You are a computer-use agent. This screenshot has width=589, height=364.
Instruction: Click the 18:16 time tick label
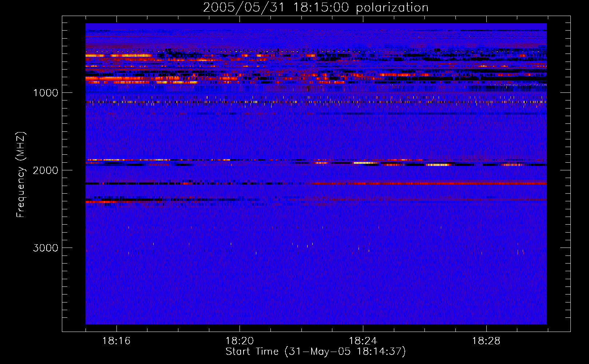(116, 341)
